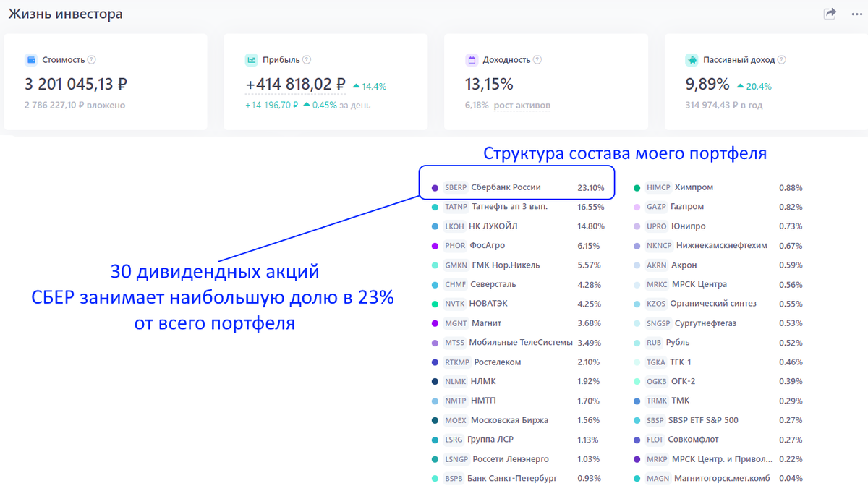Click the 3 201 045,13 ₽ portfolio value
Image resolution: width=868 pixels, height=491 pixels.
pos(76,84)
